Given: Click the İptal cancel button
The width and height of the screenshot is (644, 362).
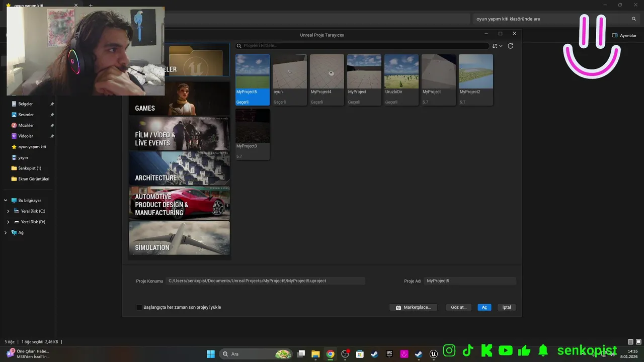Looking at the screenshot, I should pos(507,307).
